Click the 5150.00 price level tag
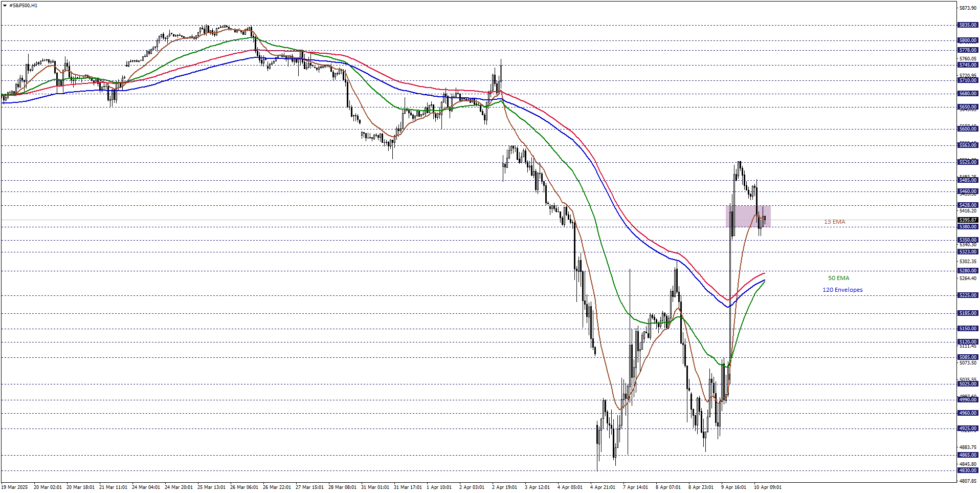Screen dimensions: 980x493 [x=968, y=329]
